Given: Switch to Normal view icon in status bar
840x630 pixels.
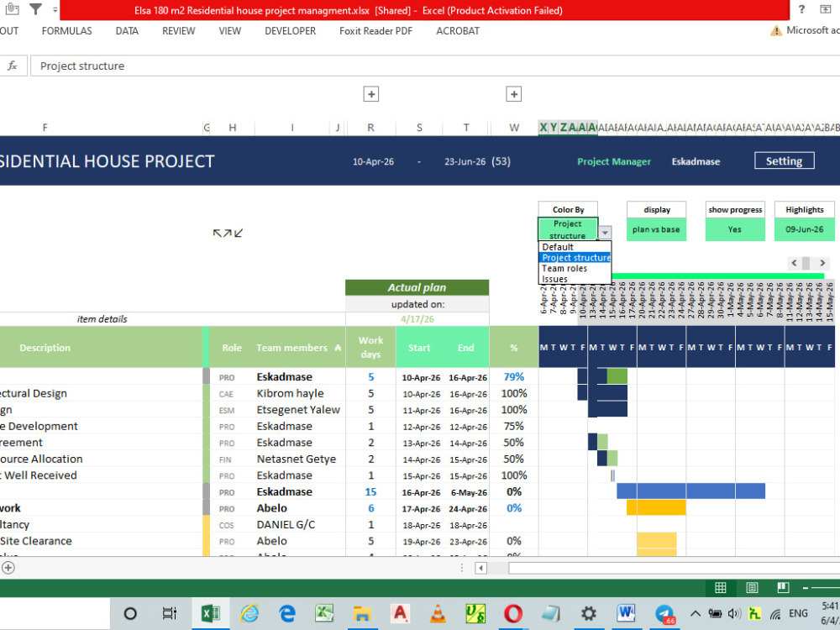Looking at the screenshot, I should coord(721,588).
